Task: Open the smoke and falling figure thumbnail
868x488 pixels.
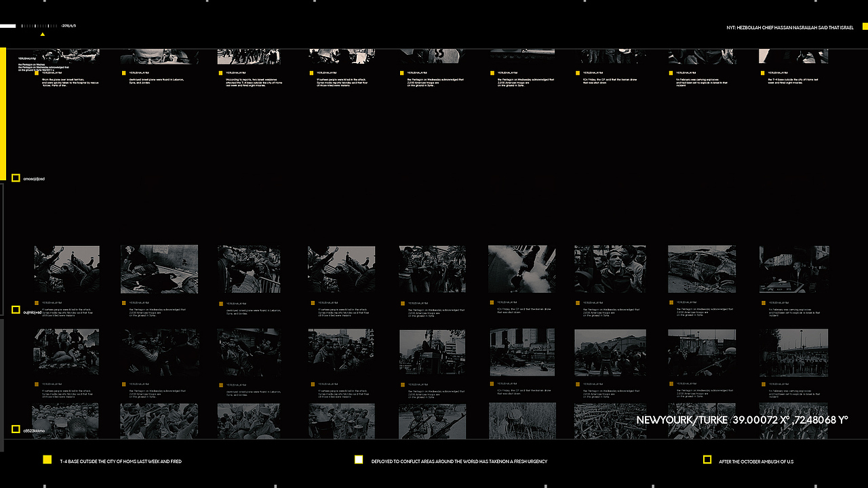Action: [x=522, y=269]
